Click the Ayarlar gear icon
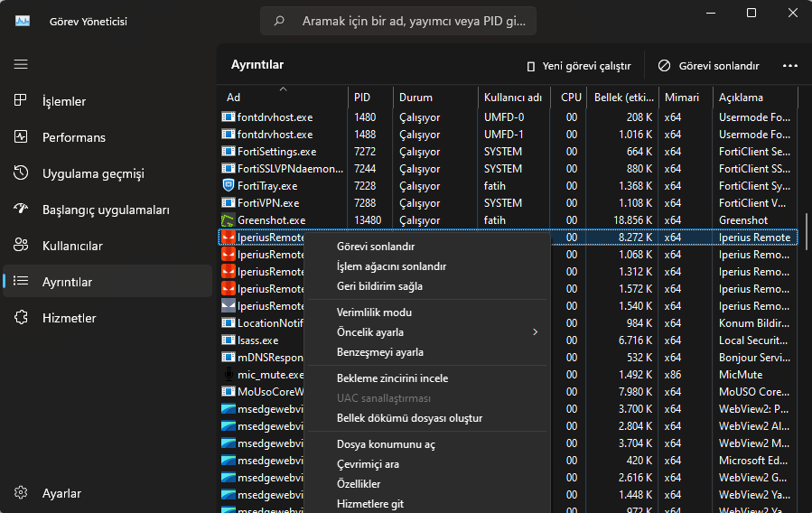812x513 pixels. click(x=21, y=492)
